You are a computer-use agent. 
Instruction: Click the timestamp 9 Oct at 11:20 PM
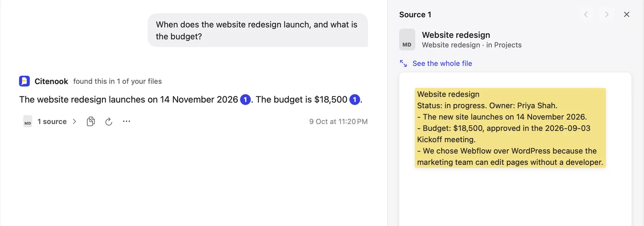339,121
